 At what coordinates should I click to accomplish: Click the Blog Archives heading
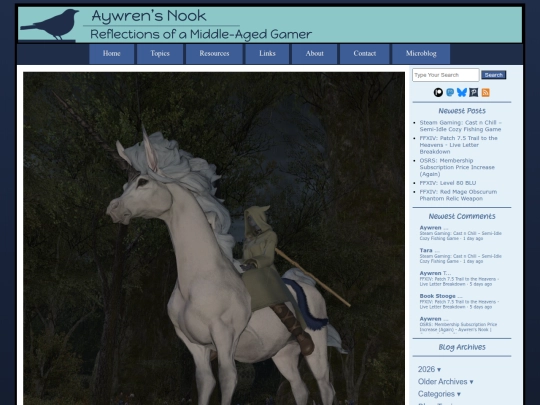coord(462,347)
